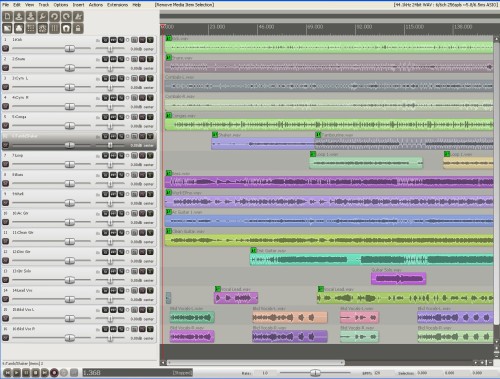Open the Actions menu

pos(96,5)
